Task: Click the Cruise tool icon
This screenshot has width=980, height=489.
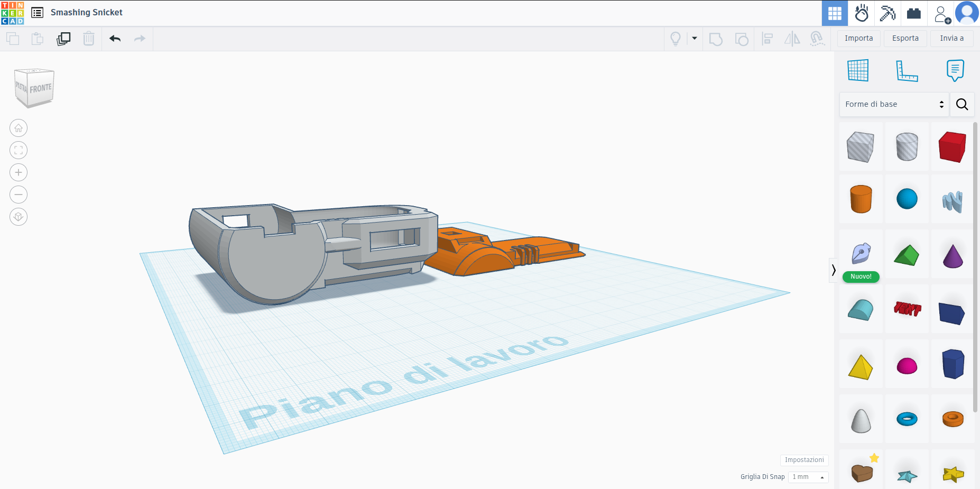Action: pyautogui.click(x=817, y=39)
